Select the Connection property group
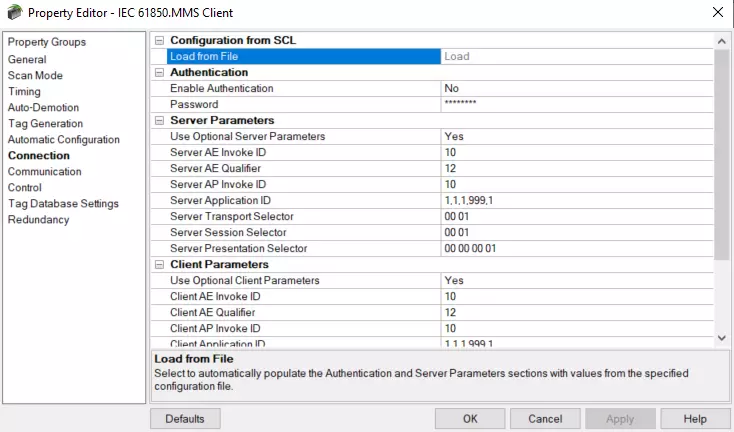The image size is (734, 432). [39, 155]
